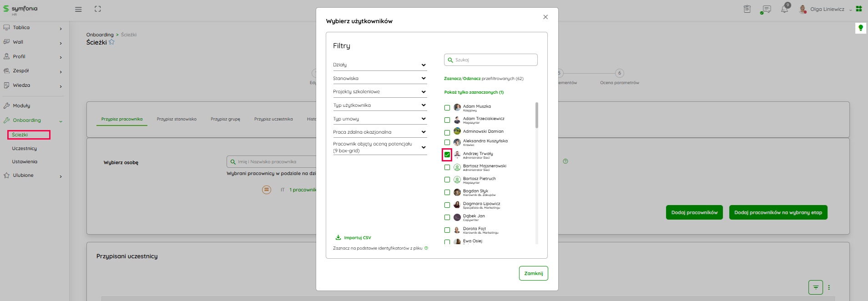Open the notifications bell icon
This screenshot has height=301, width=868.
[784, 9]
